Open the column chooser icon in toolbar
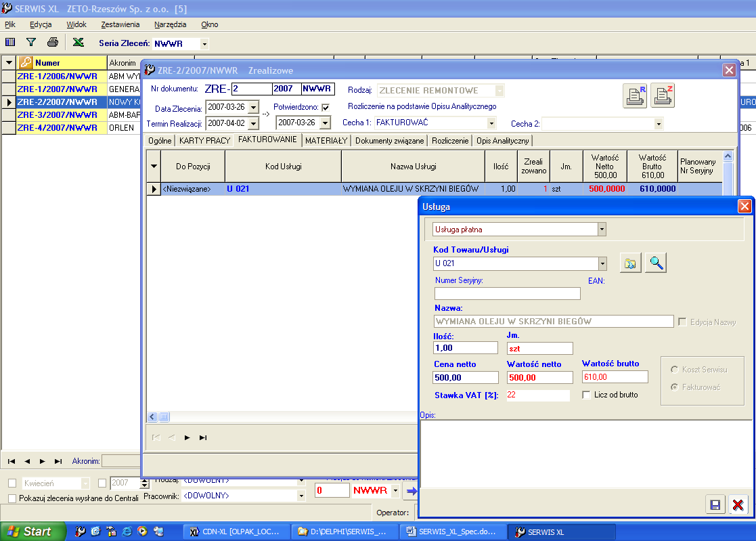The height and width of the screenshot is (541, 756). coord(10,43)
